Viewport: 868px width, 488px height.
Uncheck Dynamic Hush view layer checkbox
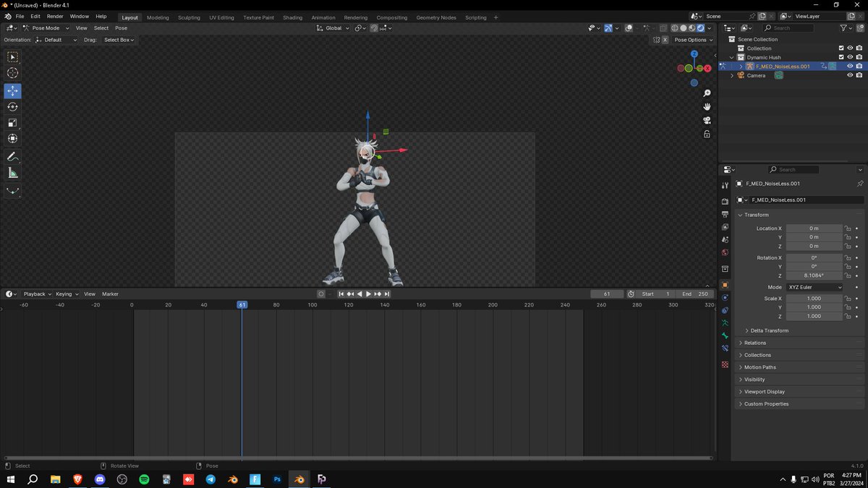coord(841,57)
